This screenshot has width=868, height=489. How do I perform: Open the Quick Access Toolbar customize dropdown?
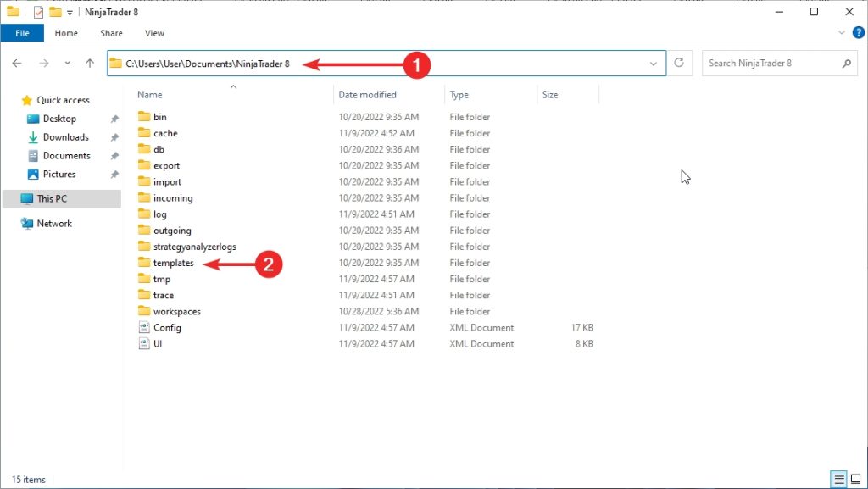click(70, 13)
